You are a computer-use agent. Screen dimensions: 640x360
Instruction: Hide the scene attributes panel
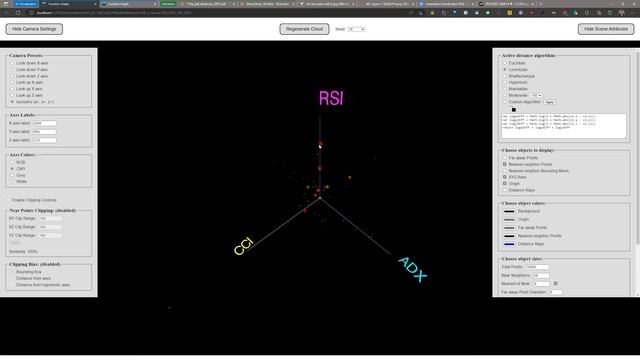[x=606, y=29]
